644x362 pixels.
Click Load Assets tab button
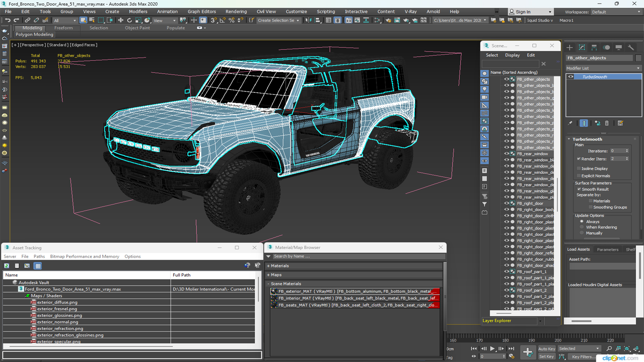[578, 249]
